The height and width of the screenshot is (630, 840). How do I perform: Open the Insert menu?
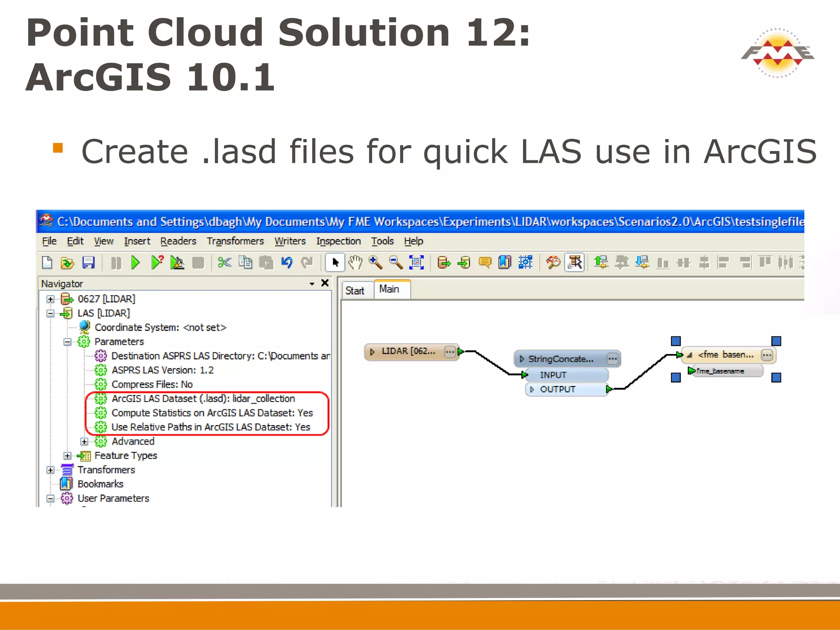click(x=137, y=241)
